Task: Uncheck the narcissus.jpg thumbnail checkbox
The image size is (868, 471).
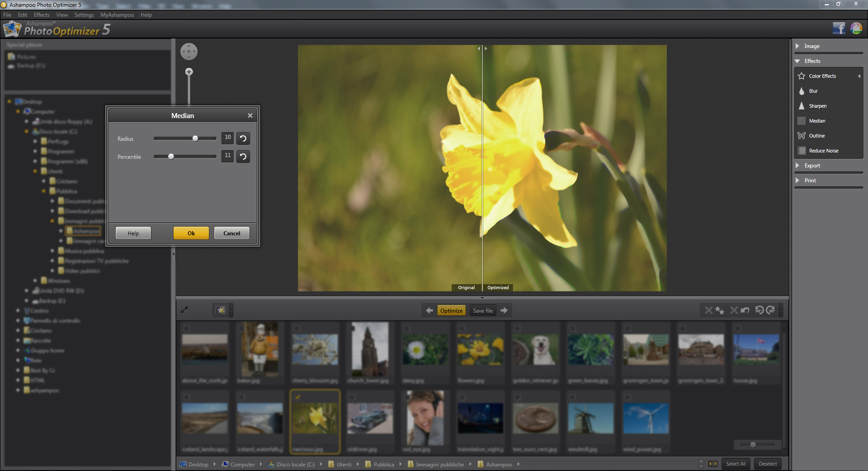Action: coord(297,397)
